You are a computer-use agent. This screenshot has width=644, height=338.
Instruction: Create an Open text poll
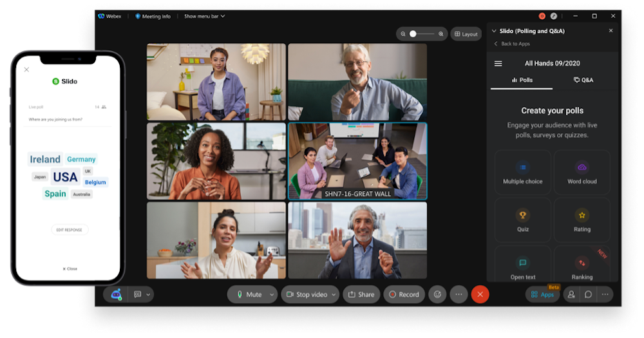point(523,265)
